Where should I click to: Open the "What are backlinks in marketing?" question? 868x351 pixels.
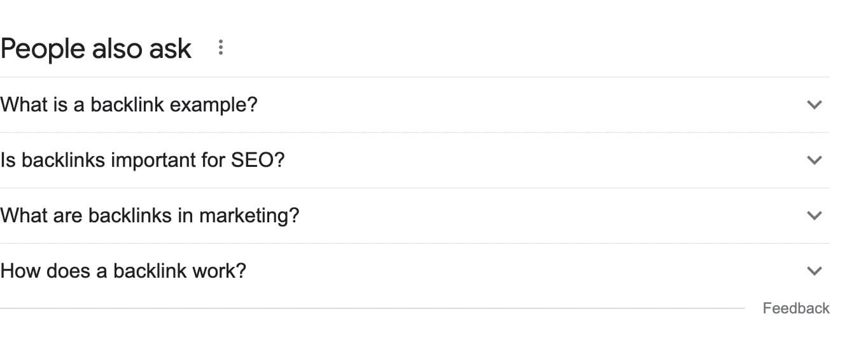coord(150,215)
